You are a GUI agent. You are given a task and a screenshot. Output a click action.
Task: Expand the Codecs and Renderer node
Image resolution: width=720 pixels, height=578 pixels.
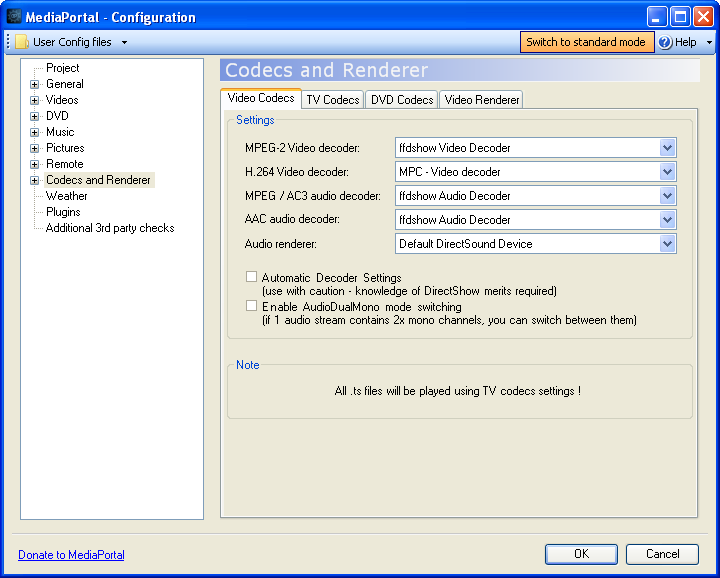[x=34, y=180]
